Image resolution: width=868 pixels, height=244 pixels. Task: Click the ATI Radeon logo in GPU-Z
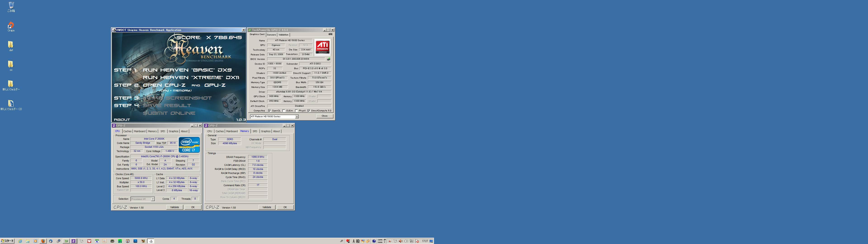(x=323, y=47)
